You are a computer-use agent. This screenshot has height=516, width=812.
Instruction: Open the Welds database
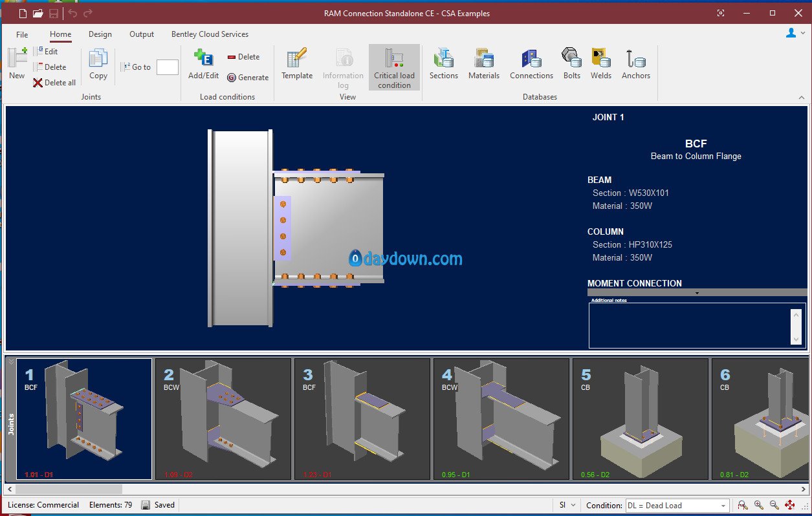[600, 64]
